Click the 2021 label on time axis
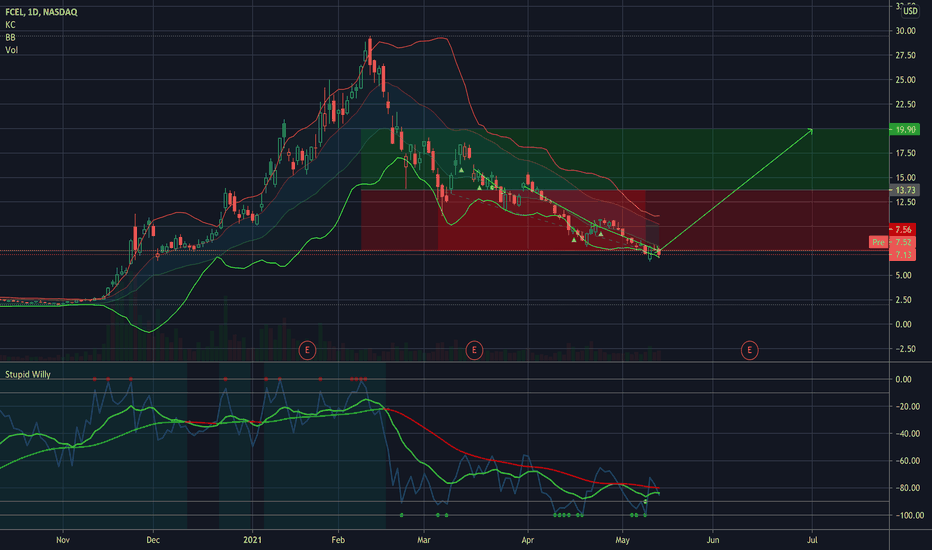This screenshot has height=550, width=932. [253, 540]
